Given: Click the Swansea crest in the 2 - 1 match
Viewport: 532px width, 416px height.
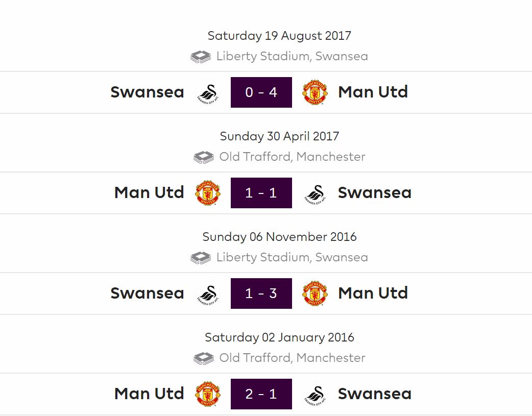Looking at the screenshot, I should pos(315,394).
